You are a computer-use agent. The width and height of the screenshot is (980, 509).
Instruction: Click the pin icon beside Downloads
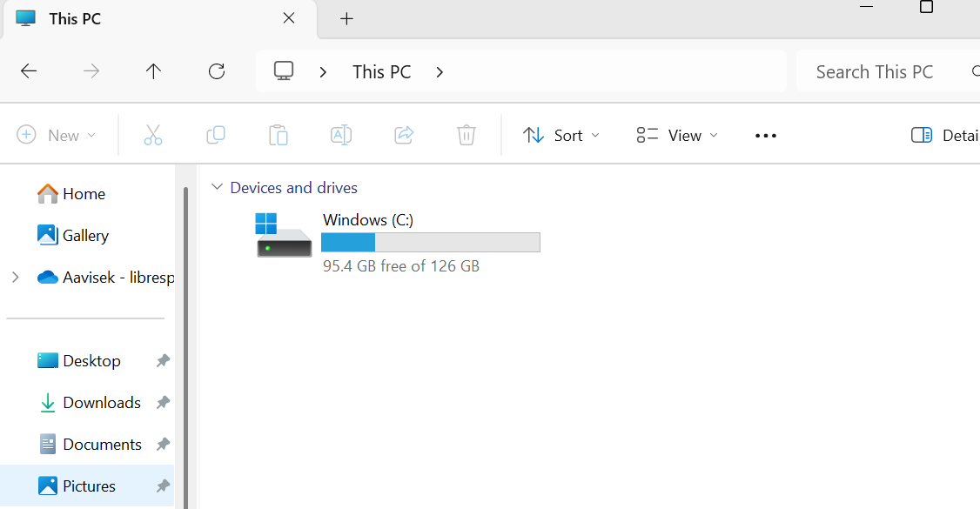click(x=163, y=402)
